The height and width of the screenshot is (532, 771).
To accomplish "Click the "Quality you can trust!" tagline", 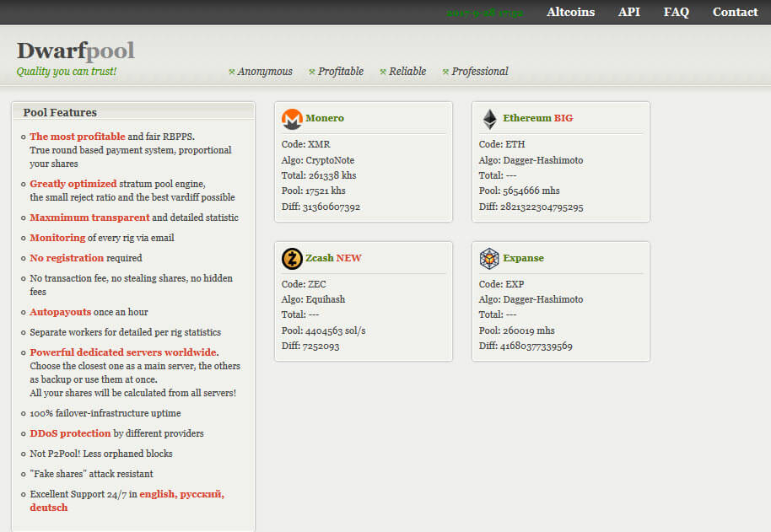I will [67, 72].
